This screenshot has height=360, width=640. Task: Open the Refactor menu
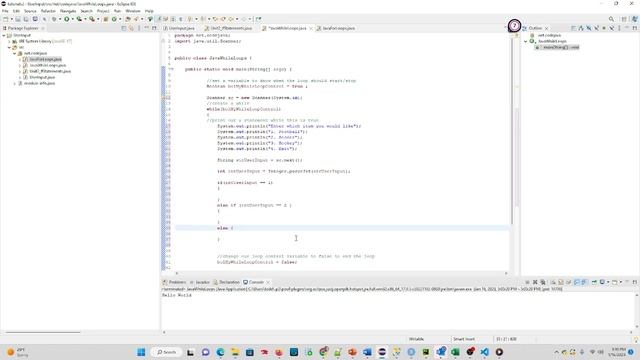pos(48,11)
